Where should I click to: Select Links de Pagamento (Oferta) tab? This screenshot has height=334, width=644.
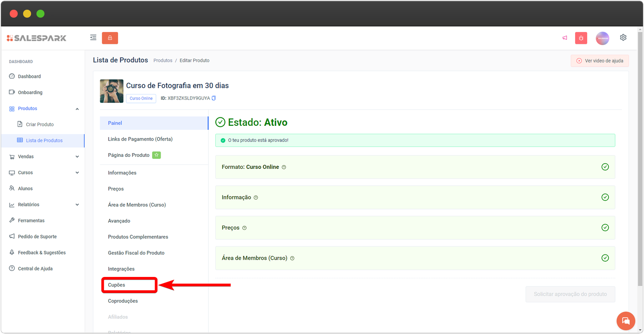tap(140, 139)
